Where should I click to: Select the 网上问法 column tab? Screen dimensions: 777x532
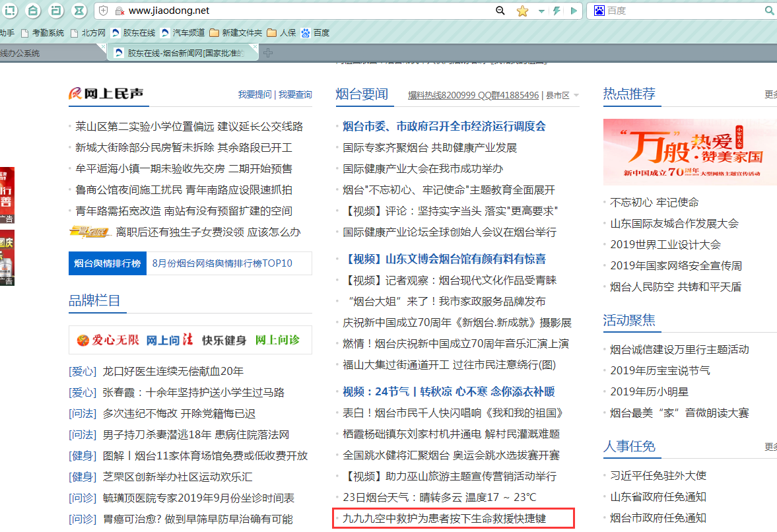click(170, 340)
